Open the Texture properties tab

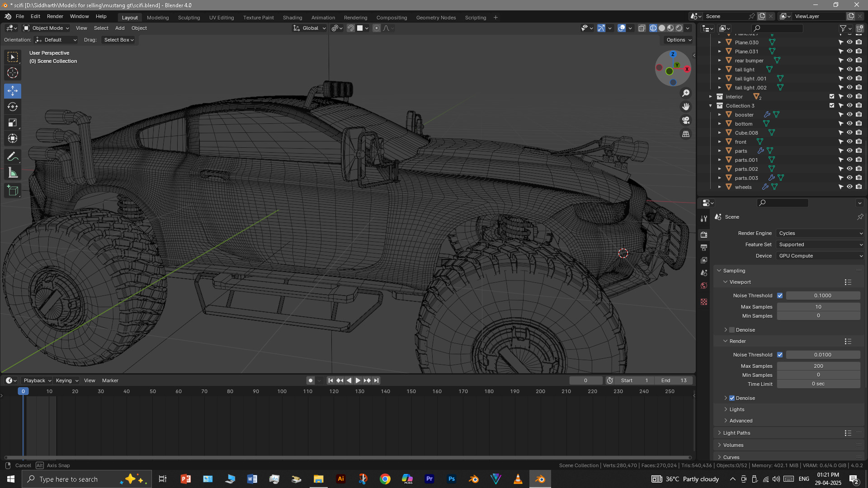(704, 302)
